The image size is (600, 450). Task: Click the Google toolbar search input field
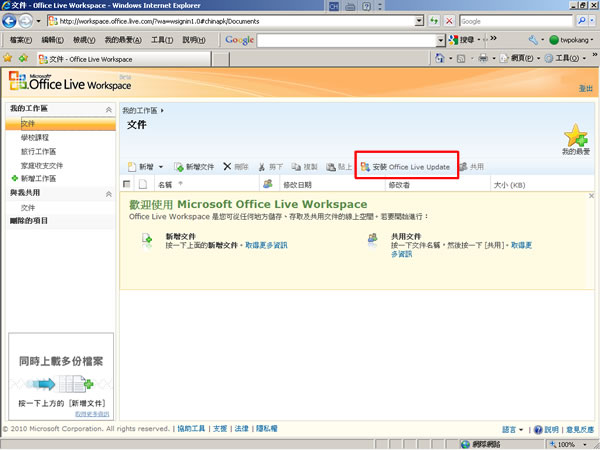(x=347, y=40)
